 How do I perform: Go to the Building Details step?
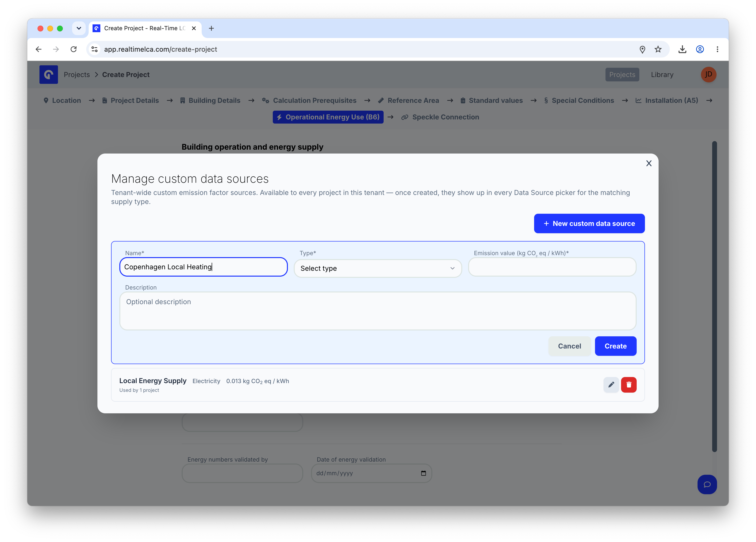tap(210, 100)
